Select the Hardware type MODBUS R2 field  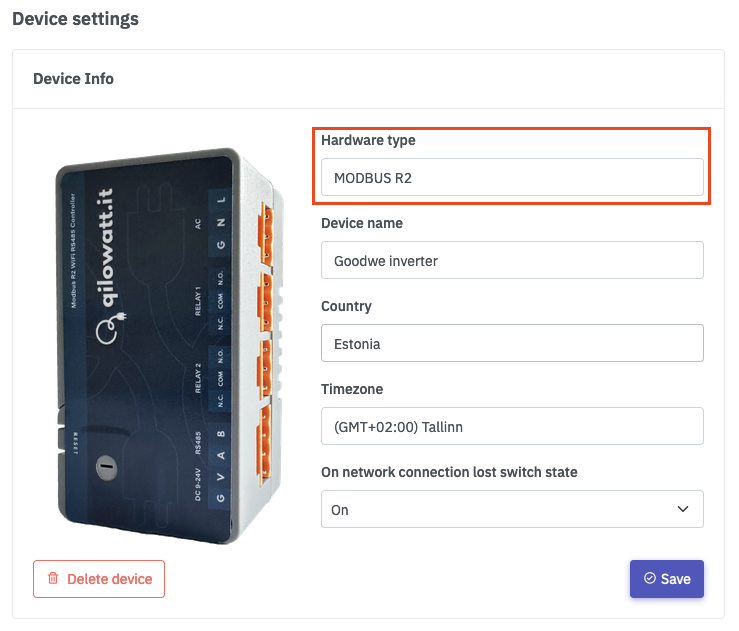512,178
